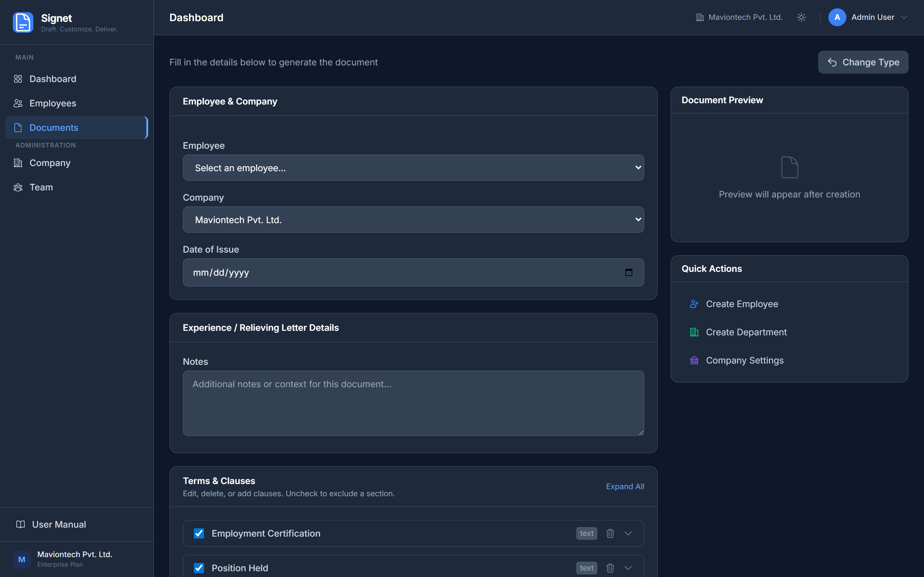Click the Admin User avatar
Viewport: 924px width, 577px height.
[837, 18]
